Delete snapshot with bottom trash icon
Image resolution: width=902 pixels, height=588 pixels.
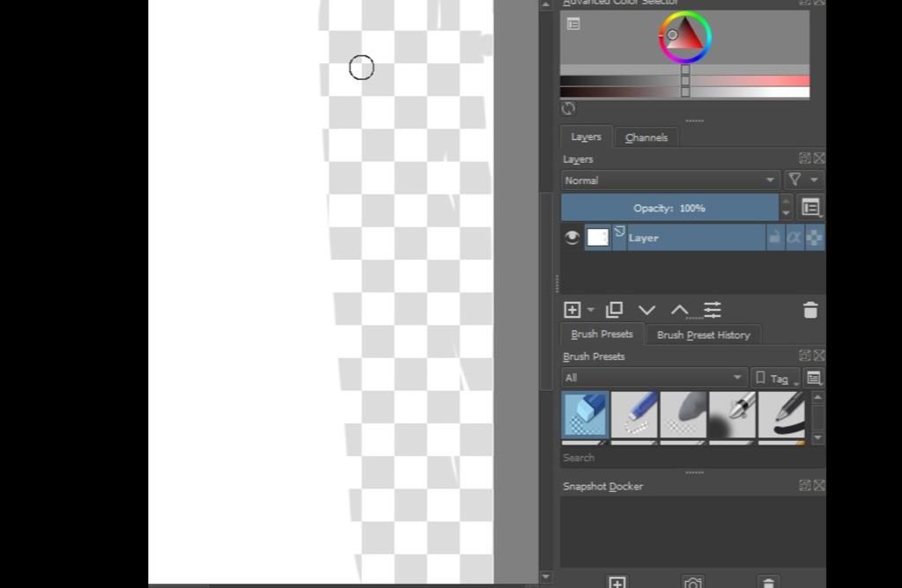click(x=768, y=582)
